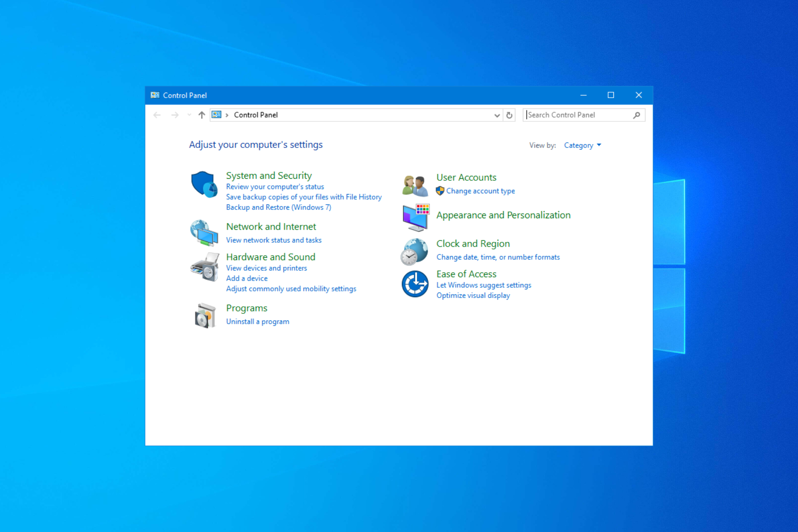Open Network and Internet heading

(x=271, y=227)
